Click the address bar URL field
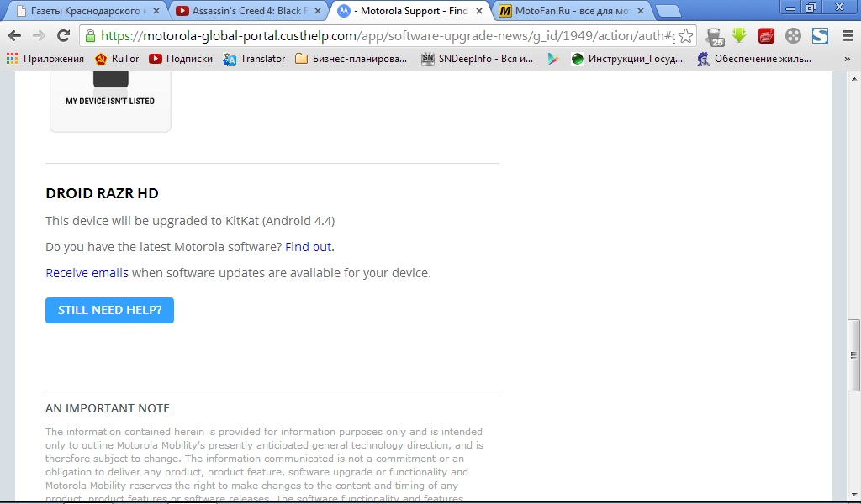861x504 pixels. point(387,36)
